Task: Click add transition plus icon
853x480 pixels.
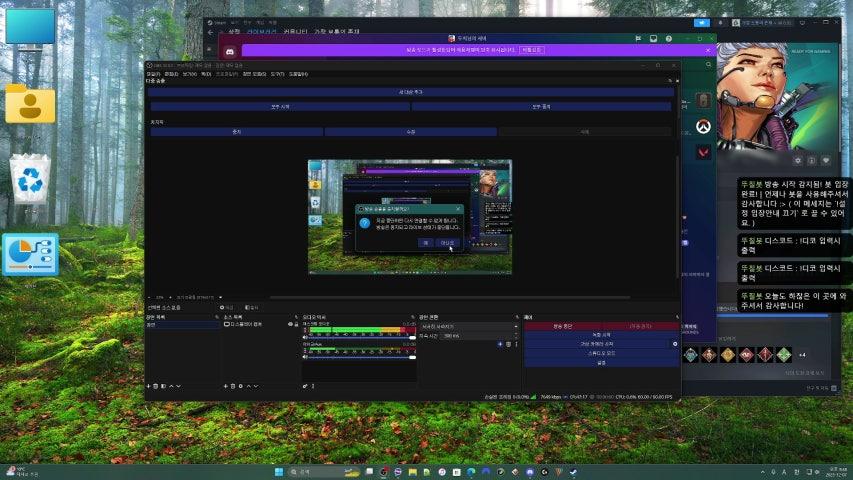Action: [x=500, y=343]
